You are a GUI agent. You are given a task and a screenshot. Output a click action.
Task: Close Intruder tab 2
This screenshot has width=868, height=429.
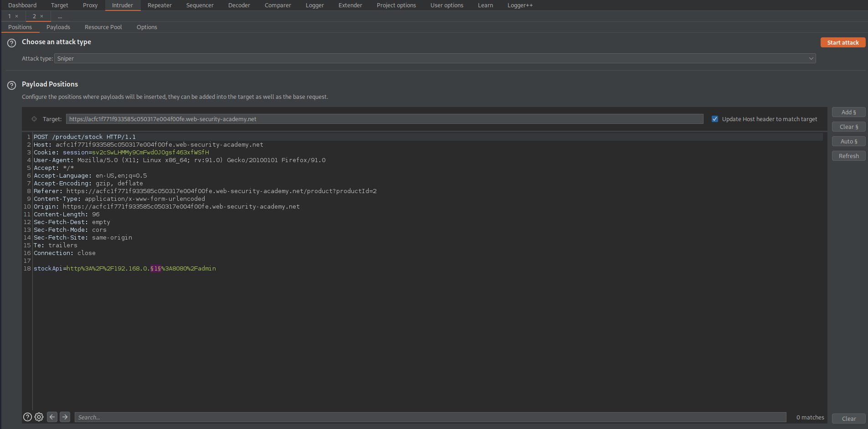[x=42, y=16]
